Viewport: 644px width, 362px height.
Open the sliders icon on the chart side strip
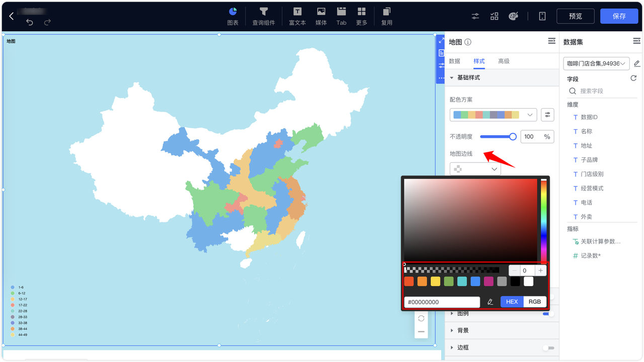pyautogui.click(x=441, y=65)
